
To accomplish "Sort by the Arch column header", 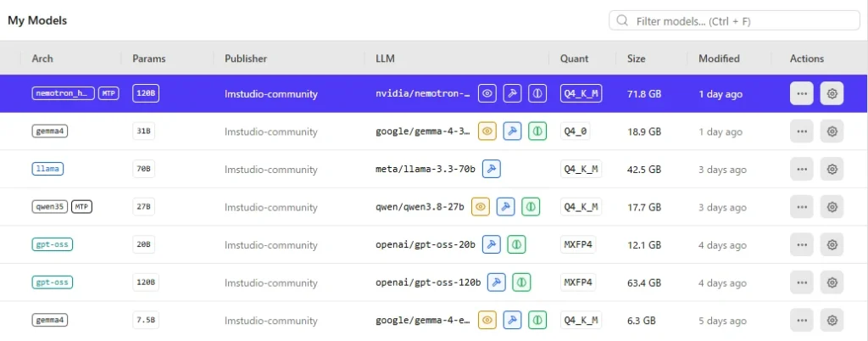I will click(x=42, y=59).
